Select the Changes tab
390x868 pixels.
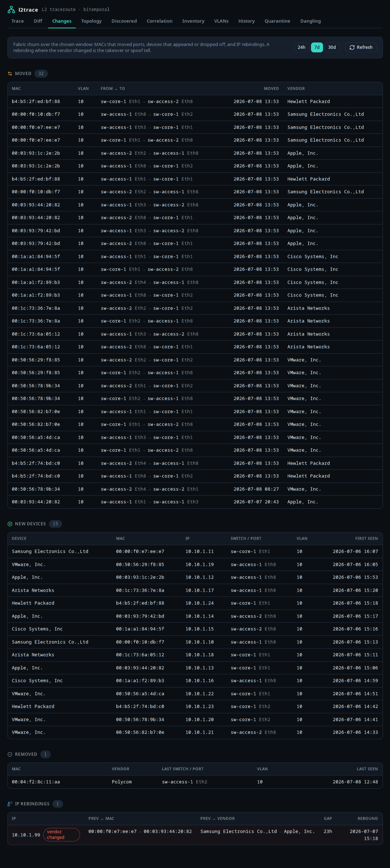pyautogui.click(x=62, y=21)
